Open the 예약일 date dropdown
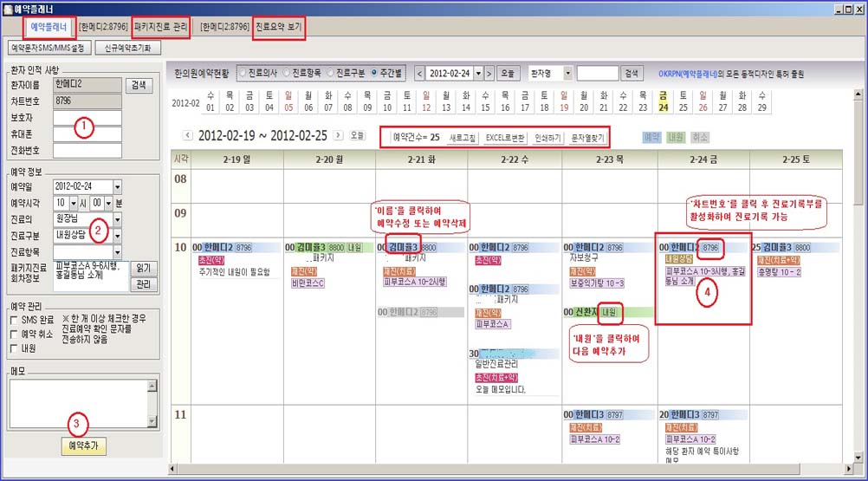The width and height of the screenshot is (868, 481). point(117,186)
